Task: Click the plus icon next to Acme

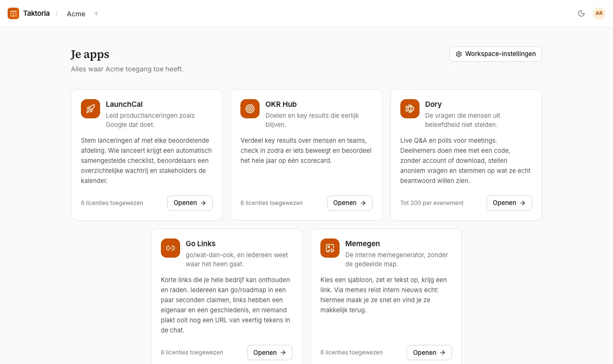Action: click(x=96, y=13)
